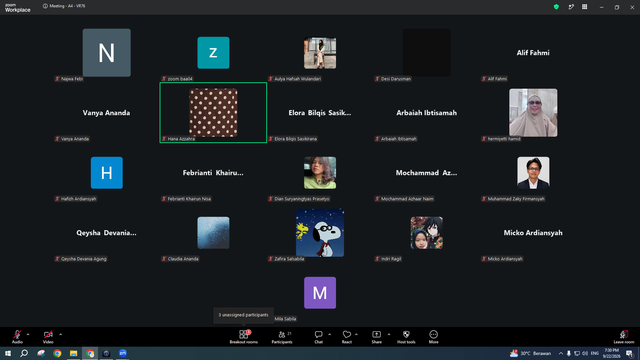Click the large Arbaiah Ibtisamah name text
Screen dimensions: 640x360
[427, 113]
